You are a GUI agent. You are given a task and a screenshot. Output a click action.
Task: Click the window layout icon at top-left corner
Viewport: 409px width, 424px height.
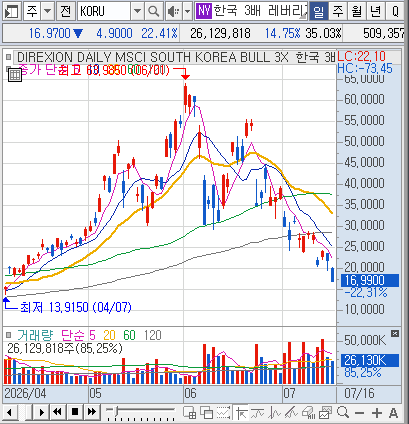click(x=11, y=11)
